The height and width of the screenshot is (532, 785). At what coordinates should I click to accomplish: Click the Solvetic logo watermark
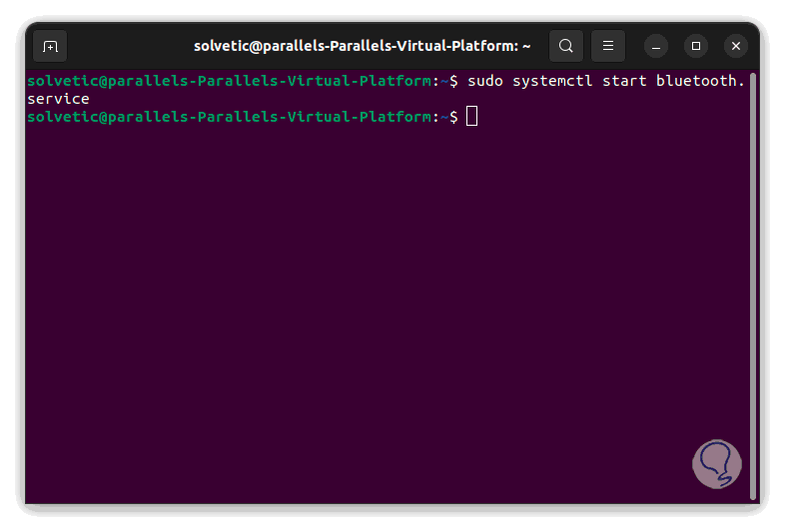click(x=717, y=465)
